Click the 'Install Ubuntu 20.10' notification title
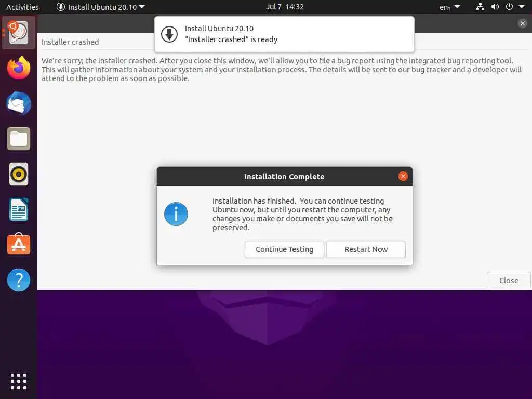 219,29
